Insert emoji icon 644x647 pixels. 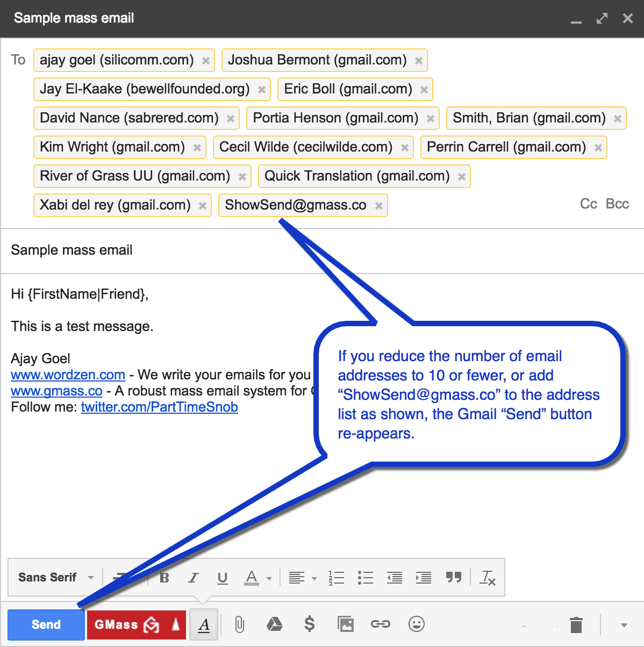click(417, 624)
